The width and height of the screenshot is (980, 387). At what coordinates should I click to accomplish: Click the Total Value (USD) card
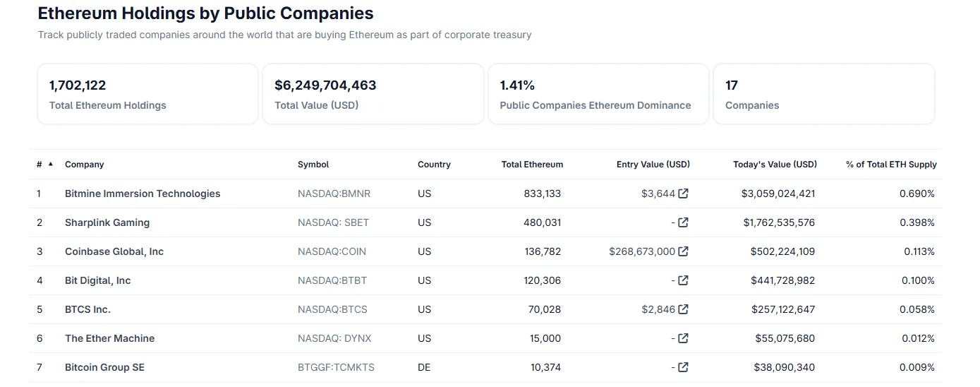pos(373,94)
